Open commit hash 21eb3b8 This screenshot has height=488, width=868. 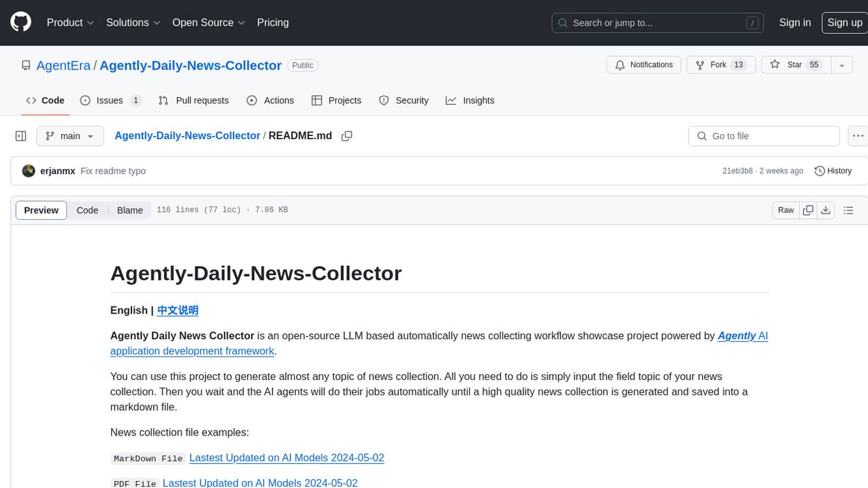click(x=737, y=171)
